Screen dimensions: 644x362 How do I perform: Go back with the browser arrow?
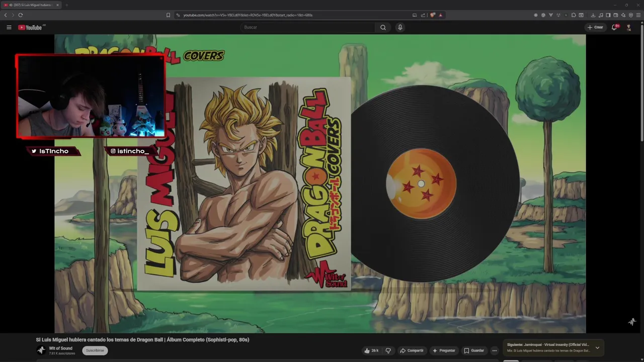pos(6,15)
